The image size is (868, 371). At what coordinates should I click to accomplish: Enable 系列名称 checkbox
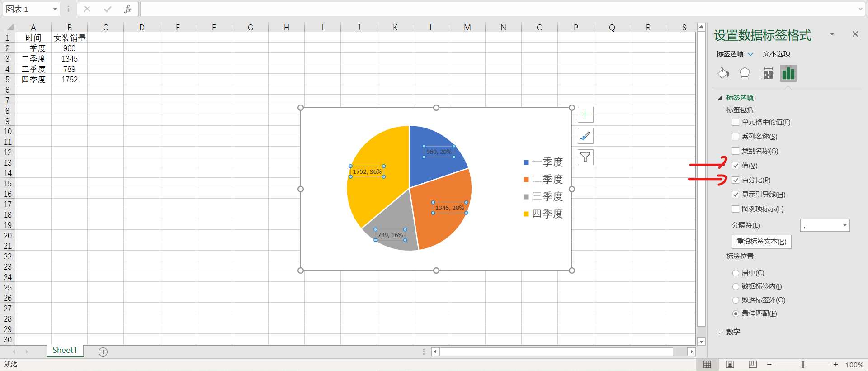click(736, 137)
